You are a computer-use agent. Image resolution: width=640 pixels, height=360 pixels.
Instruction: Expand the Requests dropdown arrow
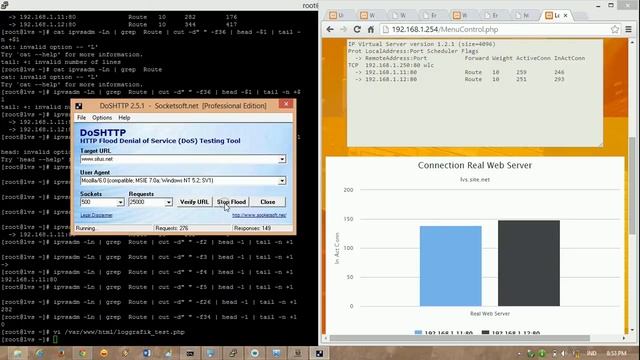[169, 202]
